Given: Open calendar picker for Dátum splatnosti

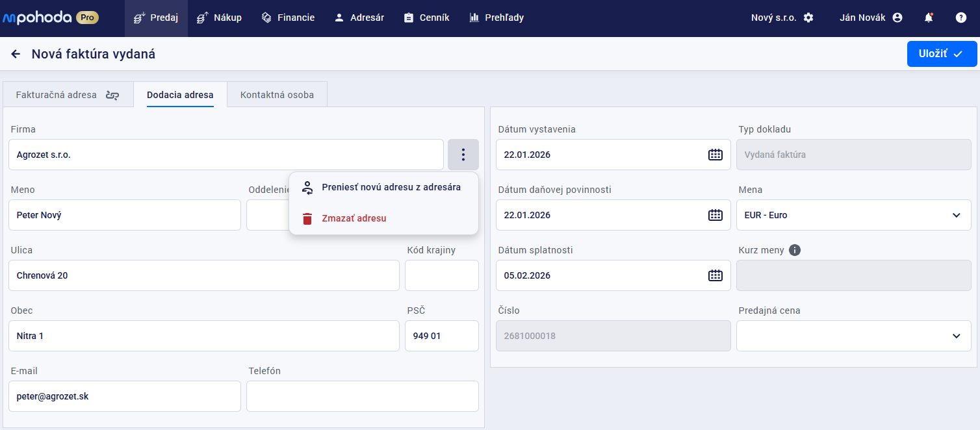Looking at the screenshot, I should click(x=715, y=275).
